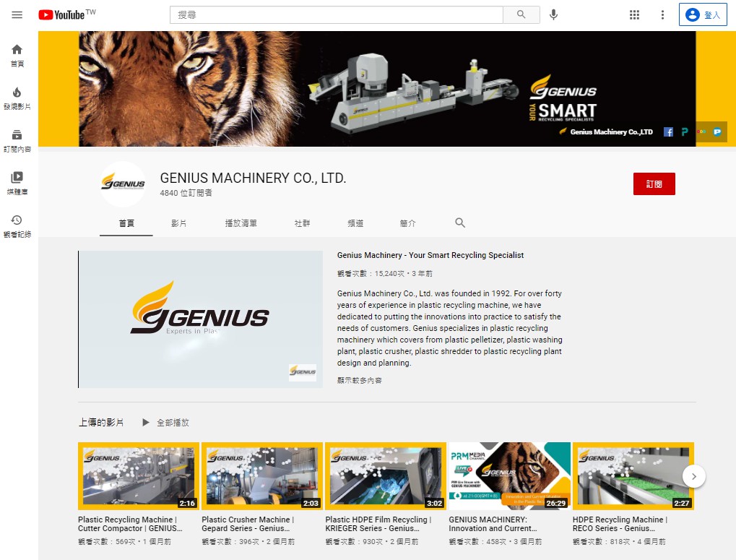Open the green P link on banner
The height and width of the screenshot is (560, 736).
685,132
